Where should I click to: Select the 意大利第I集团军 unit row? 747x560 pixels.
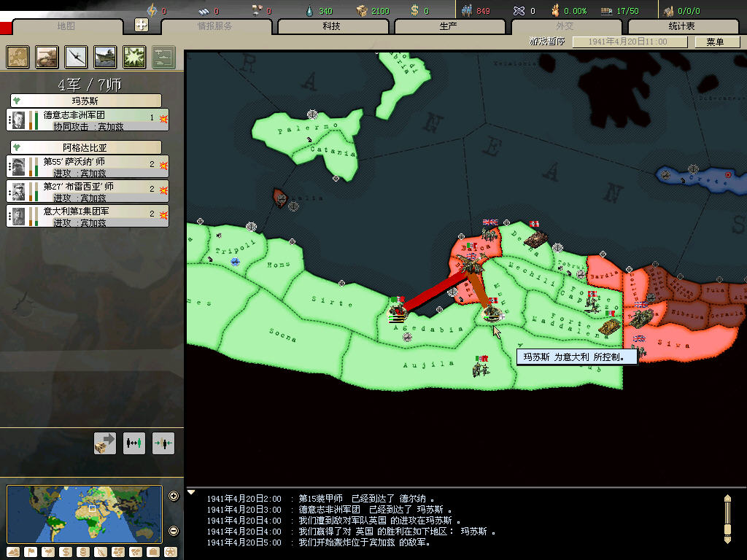[x=88, y=216]
